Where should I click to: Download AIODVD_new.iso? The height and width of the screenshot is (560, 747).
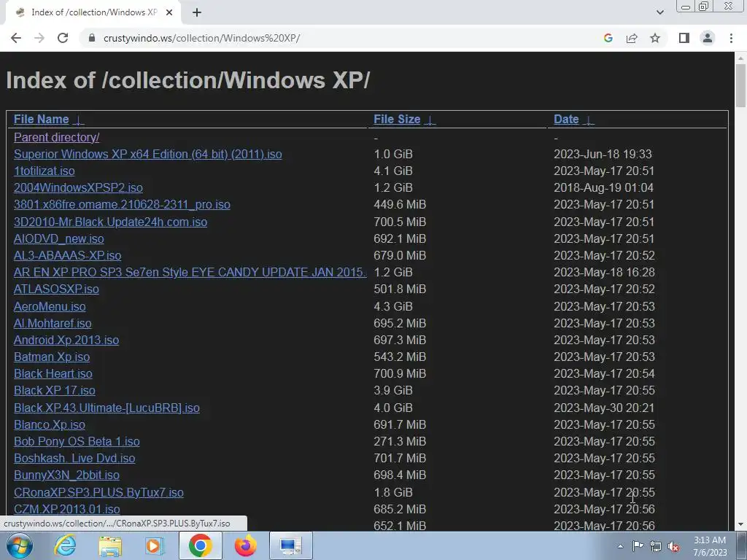tap(58, 238)
